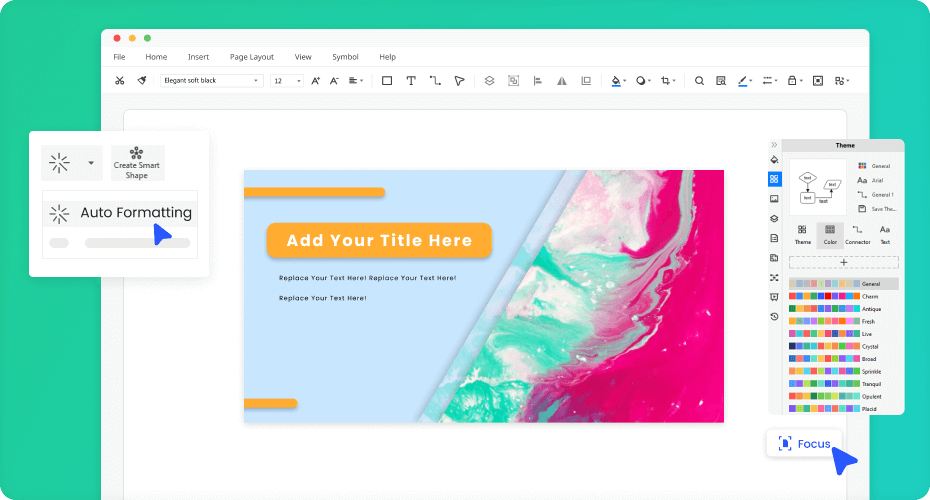Select the Connector tool in toolbar
Viewport: 930px width, 500px height.
point(435,81)
